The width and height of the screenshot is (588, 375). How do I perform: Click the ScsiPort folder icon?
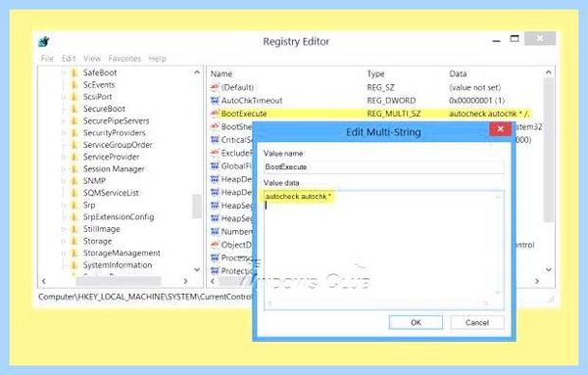pyautogui.click(x=74, y=97)
